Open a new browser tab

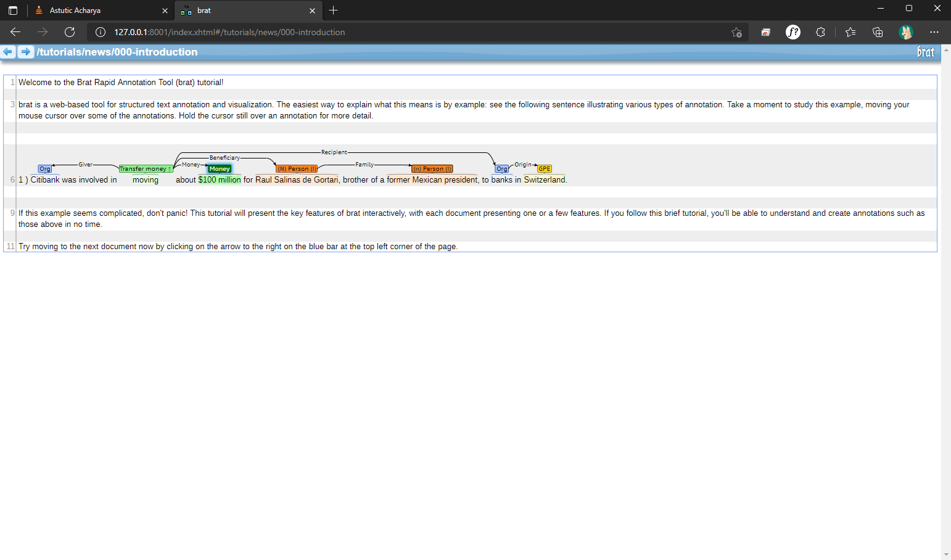(x=333, y=10)
